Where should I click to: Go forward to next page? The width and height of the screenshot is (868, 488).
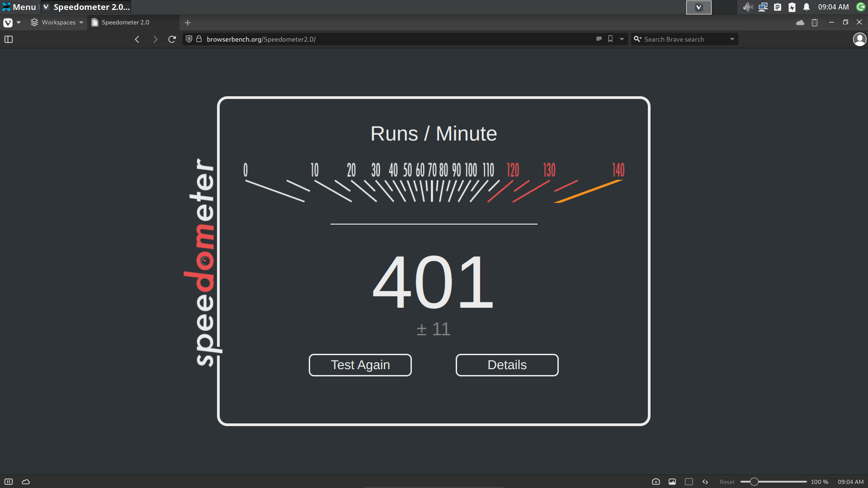tap(155, 39)
